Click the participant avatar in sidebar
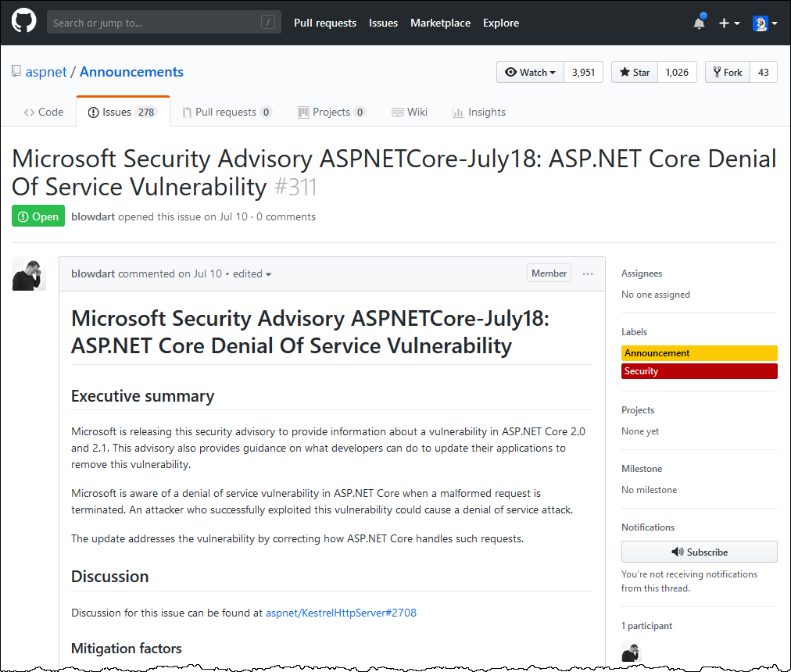 point(631,652)
